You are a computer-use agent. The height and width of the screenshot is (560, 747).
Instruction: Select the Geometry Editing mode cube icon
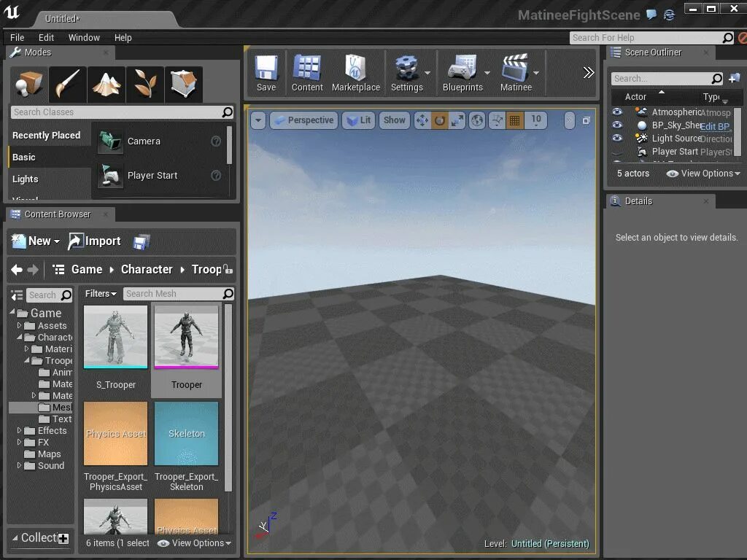[183, 85]
